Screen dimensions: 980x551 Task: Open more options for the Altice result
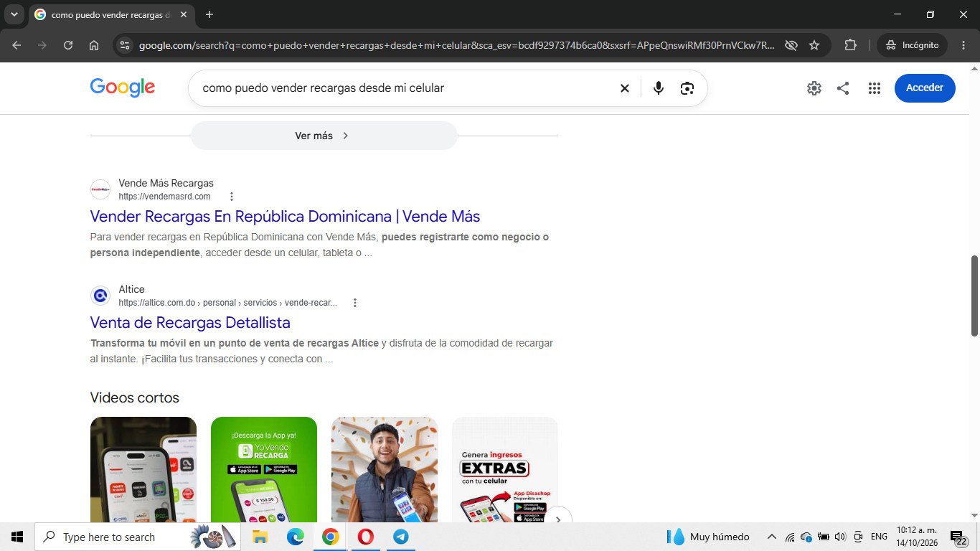point(354,303)
